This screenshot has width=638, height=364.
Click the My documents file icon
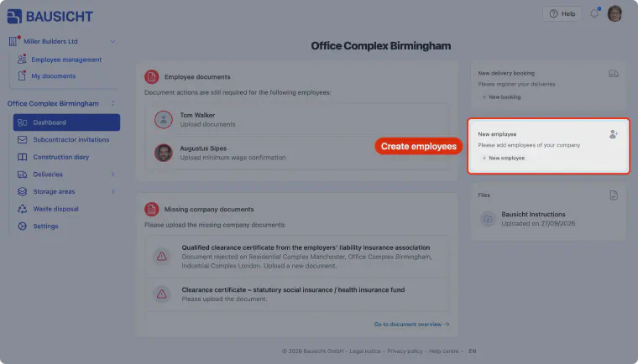pos(22,75)
